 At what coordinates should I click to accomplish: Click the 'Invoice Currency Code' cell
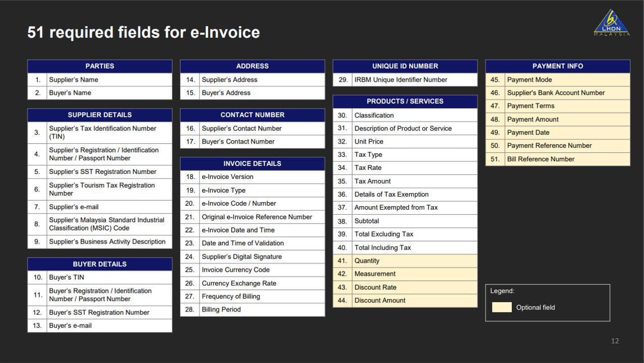(262, 270)
